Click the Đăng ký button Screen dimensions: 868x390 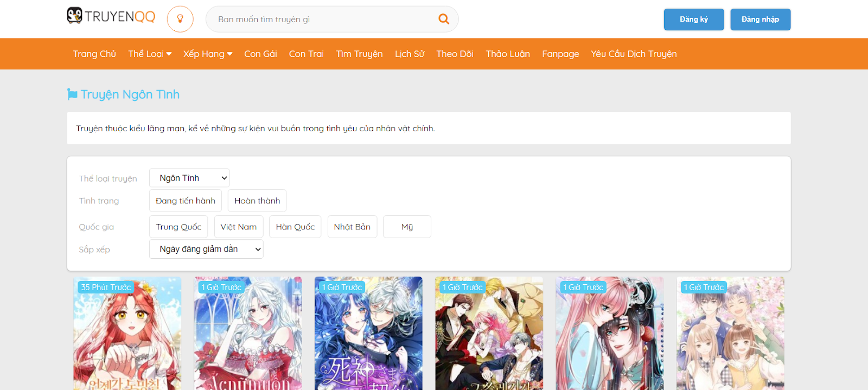pyautogui.click(x=694, y=20)
